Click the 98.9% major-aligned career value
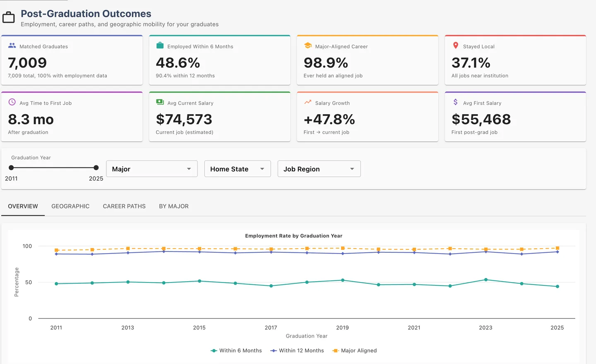Screen dimensions: 596x364 pos(326,62)
